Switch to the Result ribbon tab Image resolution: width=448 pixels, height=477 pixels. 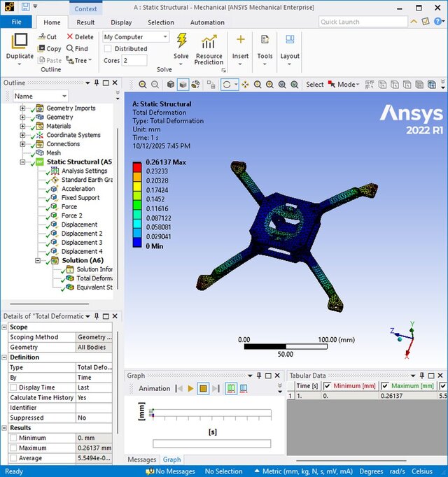coord(85,22)
